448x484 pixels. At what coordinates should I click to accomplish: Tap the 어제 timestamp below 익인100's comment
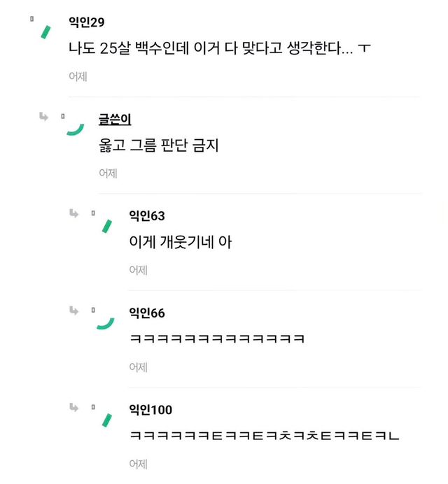coord(138,463)
